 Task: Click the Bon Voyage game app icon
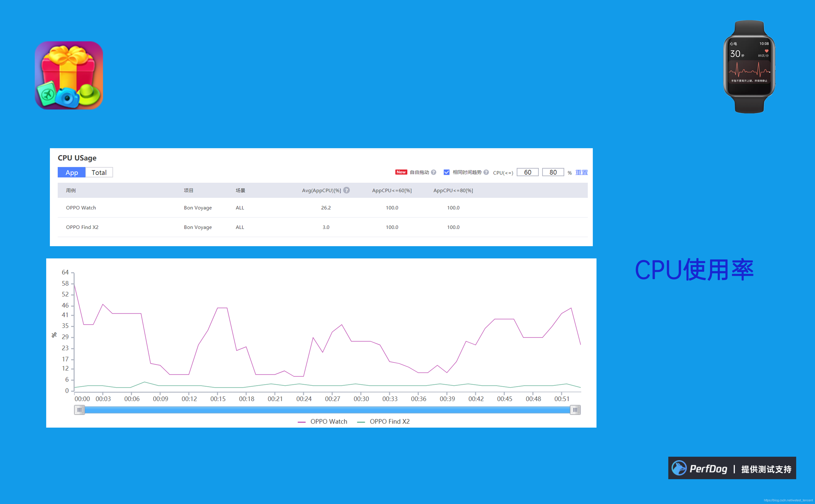(69, 75)
